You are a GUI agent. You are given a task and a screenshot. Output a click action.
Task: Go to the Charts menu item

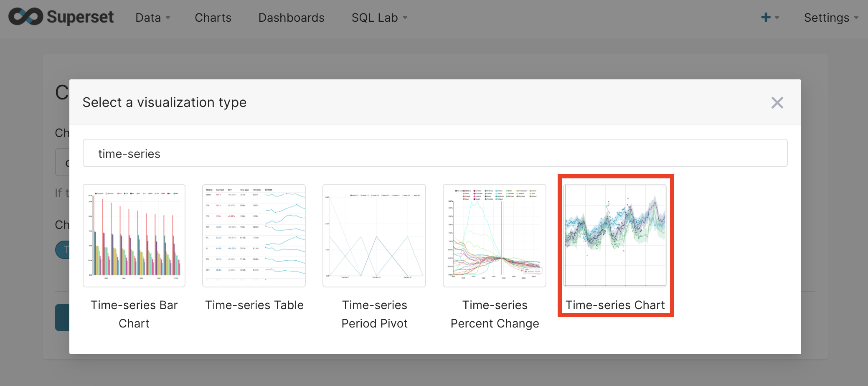(213, 18)
